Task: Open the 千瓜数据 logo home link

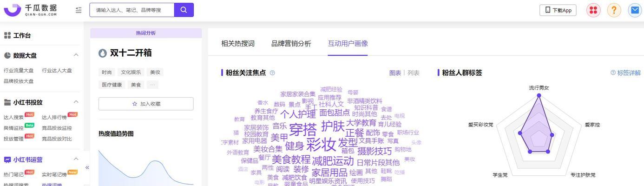Action: (31, 10)
